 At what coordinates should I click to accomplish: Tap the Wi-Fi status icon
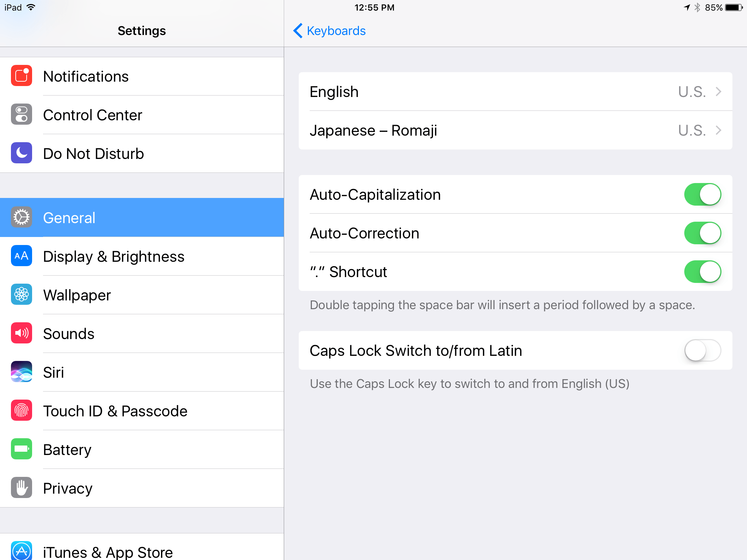tap(31, 7)
